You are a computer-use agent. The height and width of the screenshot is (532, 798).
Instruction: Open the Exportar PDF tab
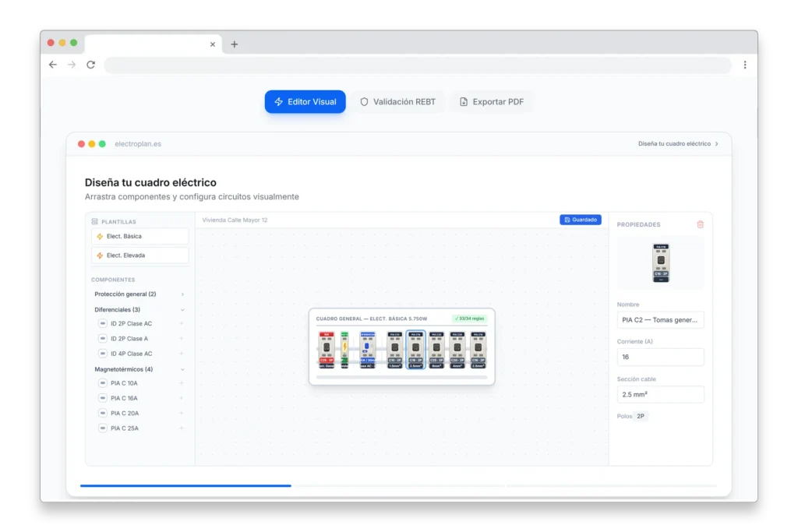click(x=491, y=102)
